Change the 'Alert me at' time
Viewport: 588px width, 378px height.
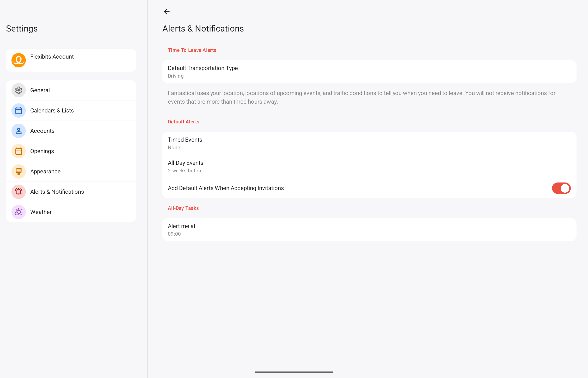(x=369, y=230)
